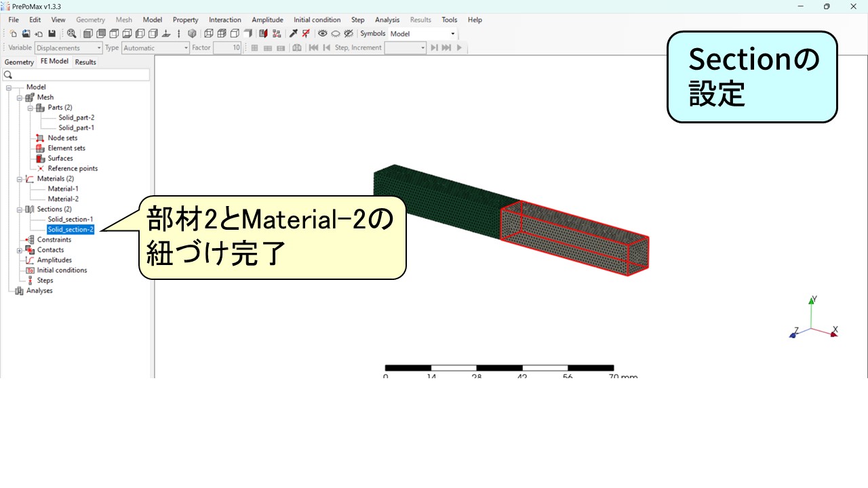Select Solid_section-1 in the tree
Image resolution: width=868 pixels, height=488 pixels.
pos(71,220)
